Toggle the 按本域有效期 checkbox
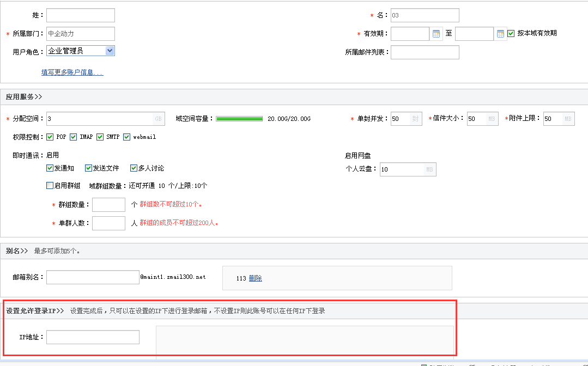The width and height of the screenshot is (588, 366). [511, 33]
